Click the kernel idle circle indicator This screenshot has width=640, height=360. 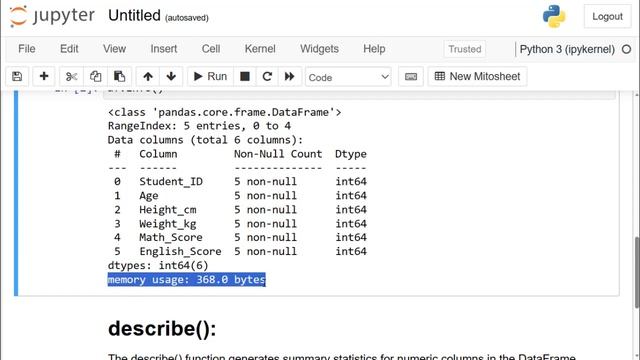(626, 49)
